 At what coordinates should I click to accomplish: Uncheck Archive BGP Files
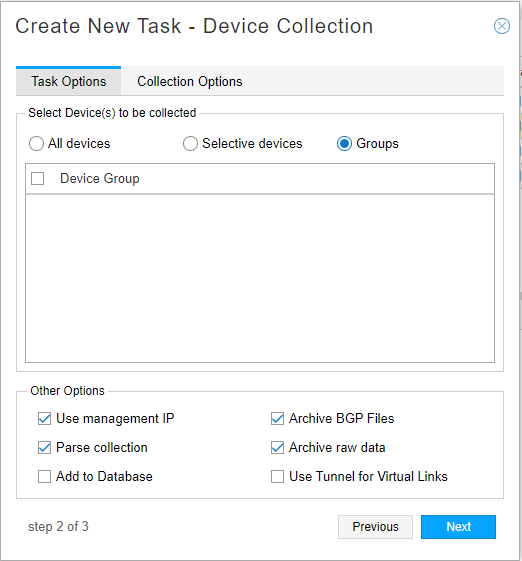click(277, 418)
